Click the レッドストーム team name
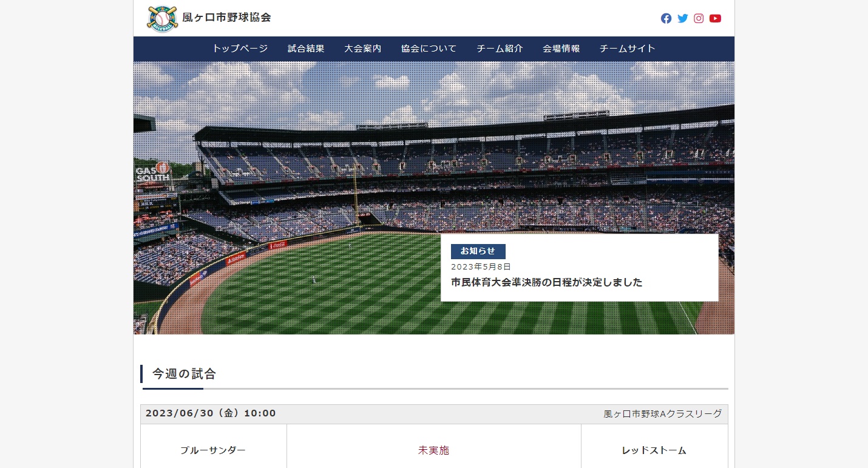 pyautogui.click(x=654, y=450)
